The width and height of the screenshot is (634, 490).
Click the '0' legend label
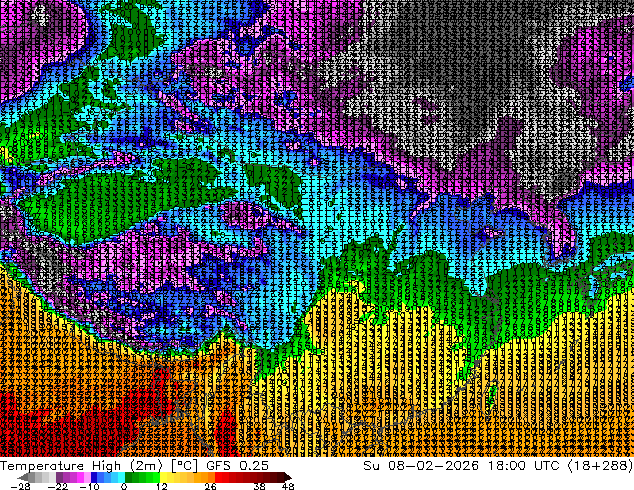pyautogui.click(x=124, y=486)
